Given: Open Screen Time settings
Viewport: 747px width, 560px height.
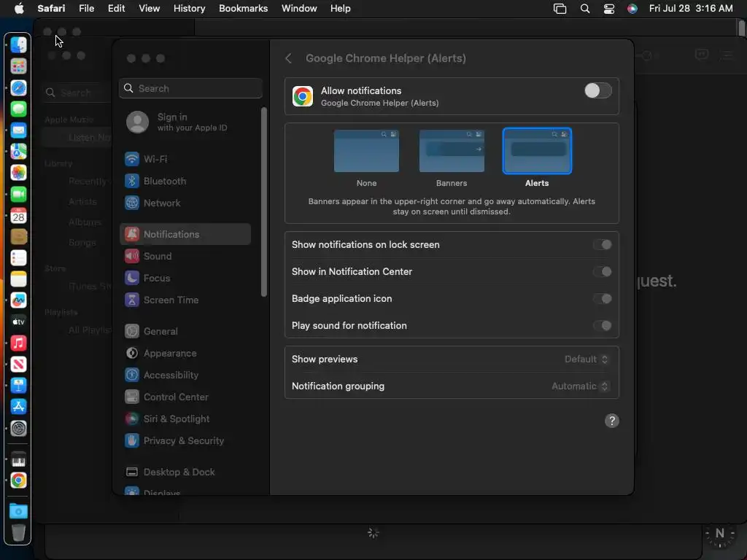Looking at the screenshot, I should pos(185,300).
